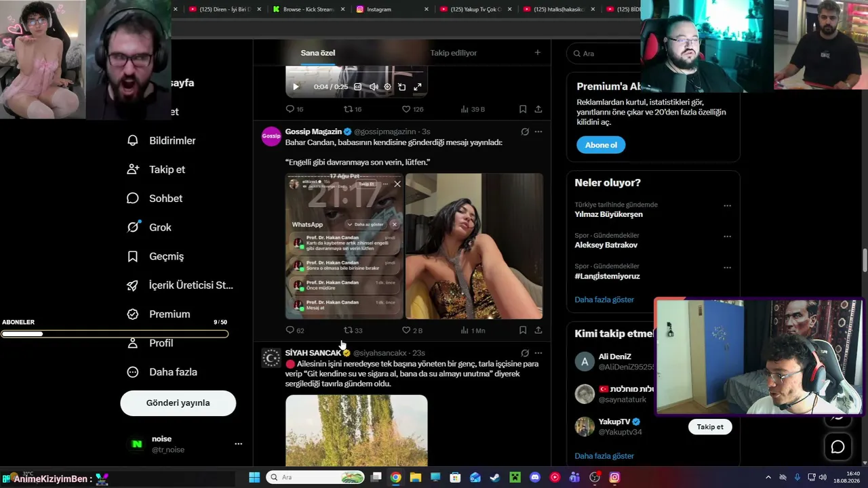Open Geçmiş bookmark entry in the sidebar

155,256
